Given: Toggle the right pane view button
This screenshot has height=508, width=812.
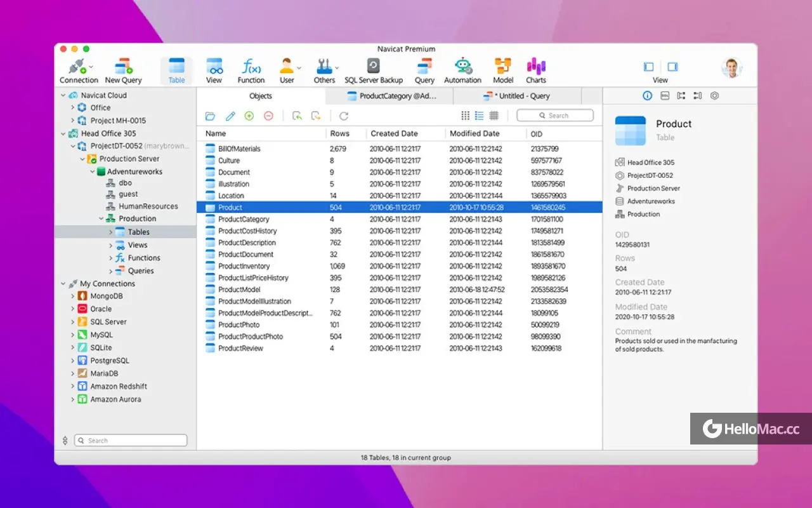Looking at the screenshot, I should point(672,67).
